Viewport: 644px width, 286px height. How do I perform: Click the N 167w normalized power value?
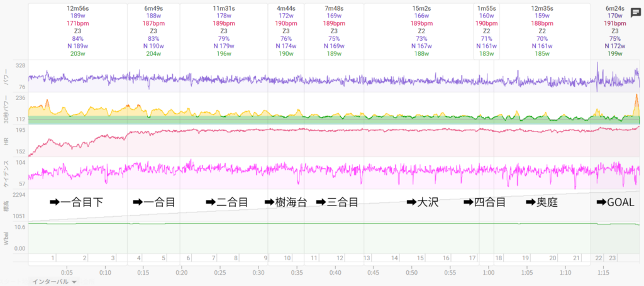421,46
